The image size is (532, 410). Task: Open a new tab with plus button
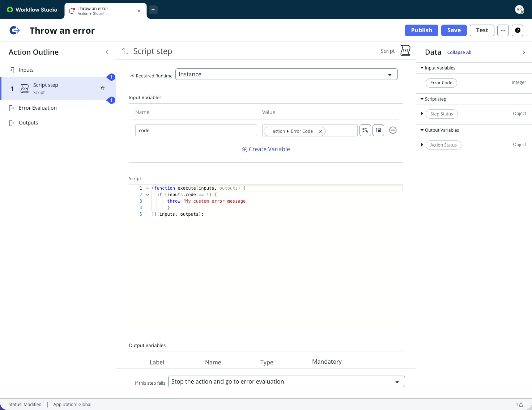[x=153, y=10]
